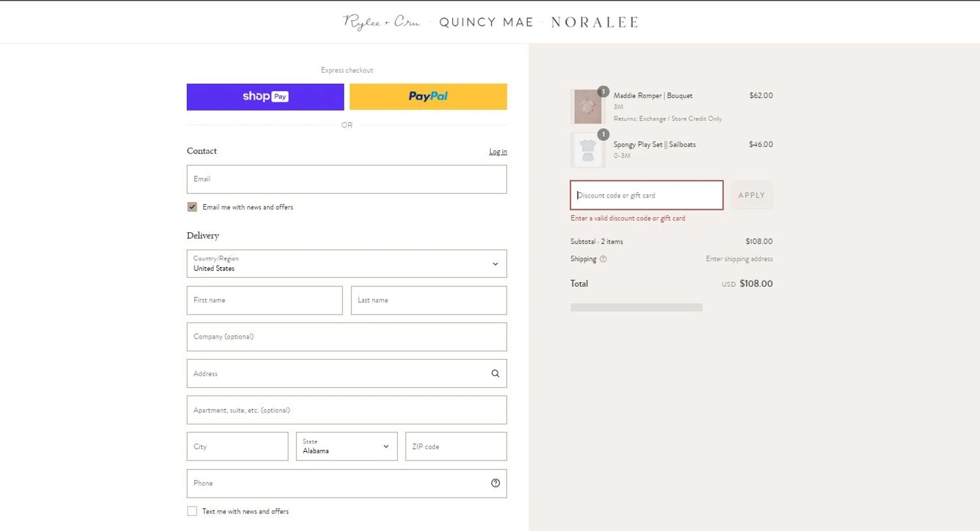Click the Enter shipping address text
980x531 pixels.
pyautogui.click(x=739, y=259)
